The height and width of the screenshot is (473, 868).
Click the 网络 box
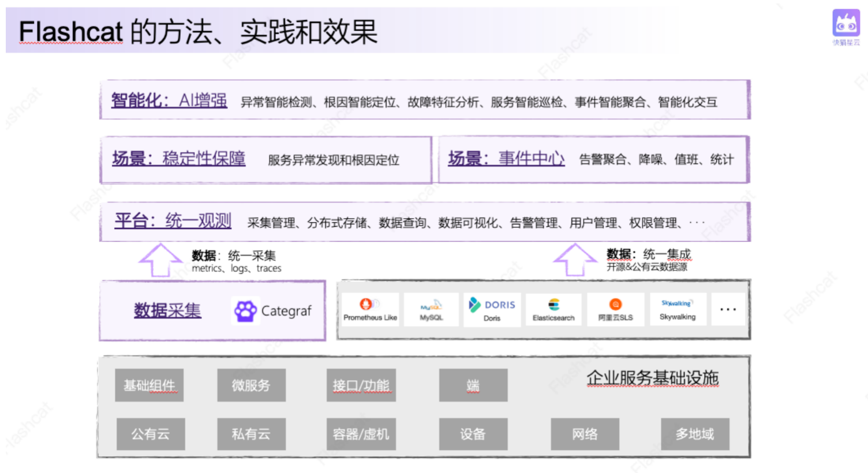pyautogui.click(x=585, y=434)
